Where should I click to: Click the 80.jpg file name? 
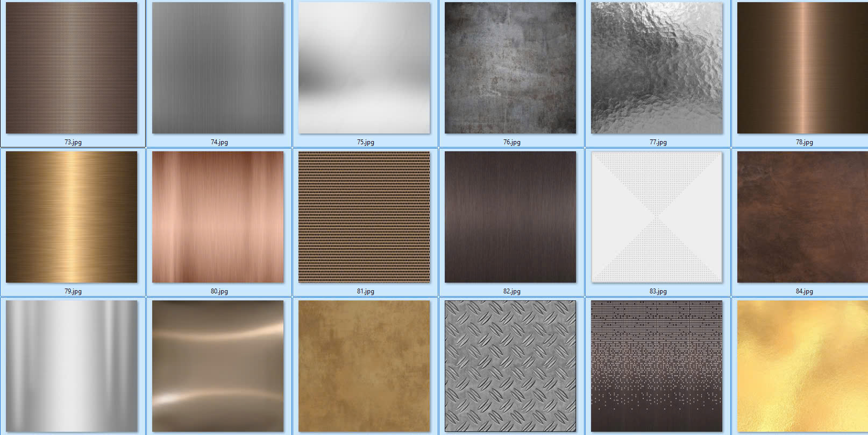(219, 291)
